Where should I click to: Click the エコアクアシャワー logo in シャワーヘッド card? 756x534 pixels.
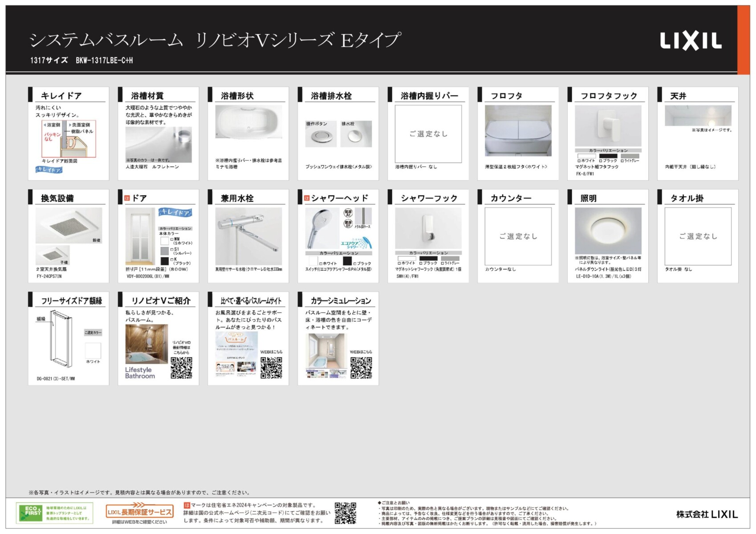(356, 243)
